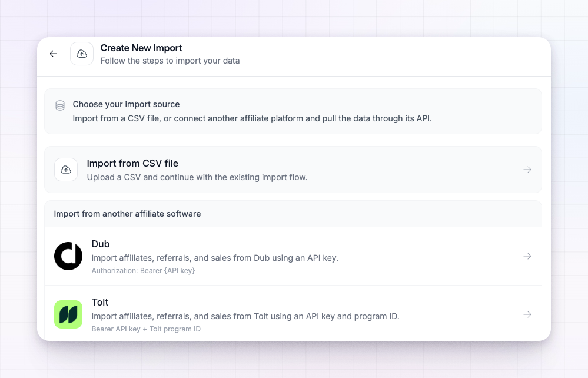This screenshot has height=378, width=588.
Task: Click the Choose your import source heading
Action: 126,104
